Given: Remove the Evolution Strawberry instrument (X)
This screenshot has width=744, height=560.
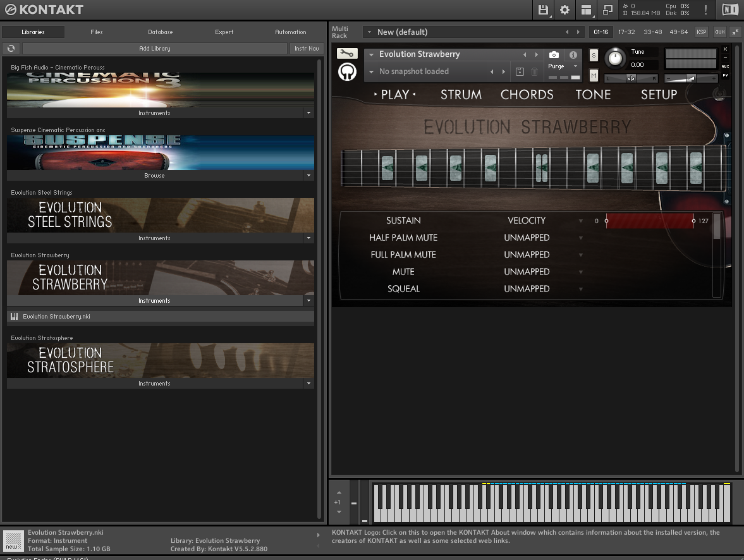Looking at the screenshot, I should click(725, 49).
